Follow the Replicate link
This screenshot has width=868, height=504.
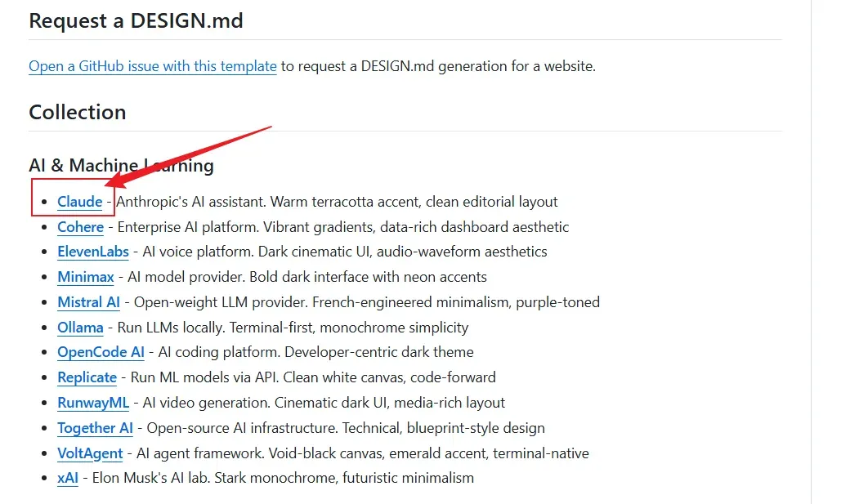click(x=87, y=378)
